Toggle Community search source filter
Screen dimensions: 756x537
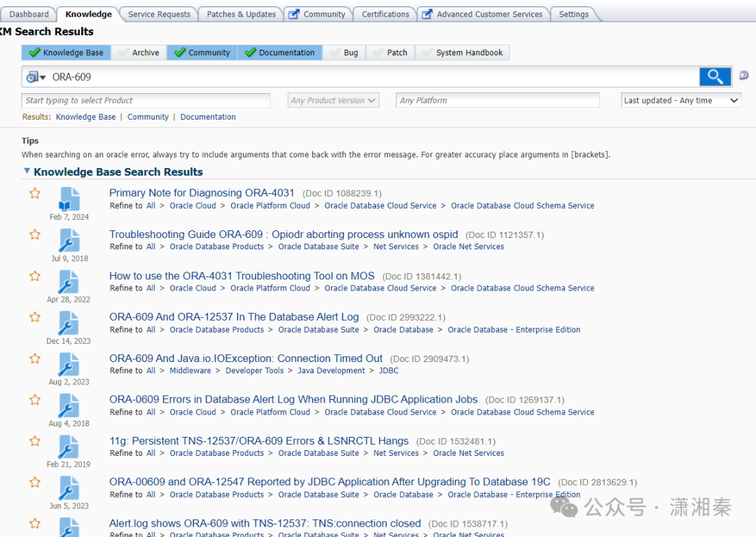click(x=202, y=53)
